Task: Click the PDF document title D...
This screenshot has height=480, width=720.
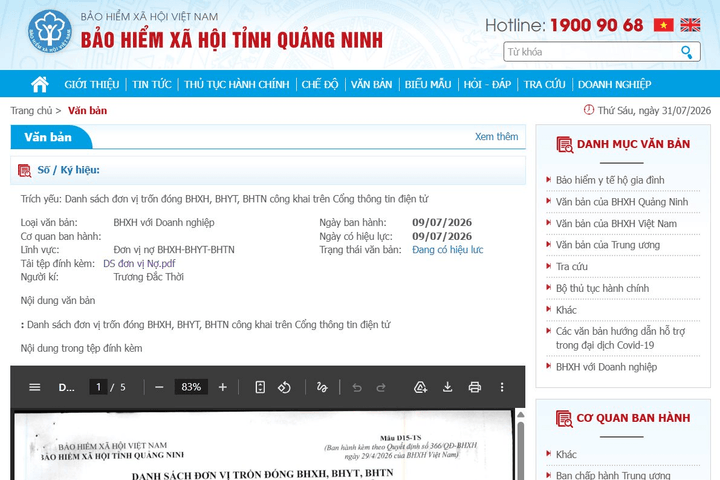Action: point(66,387)
